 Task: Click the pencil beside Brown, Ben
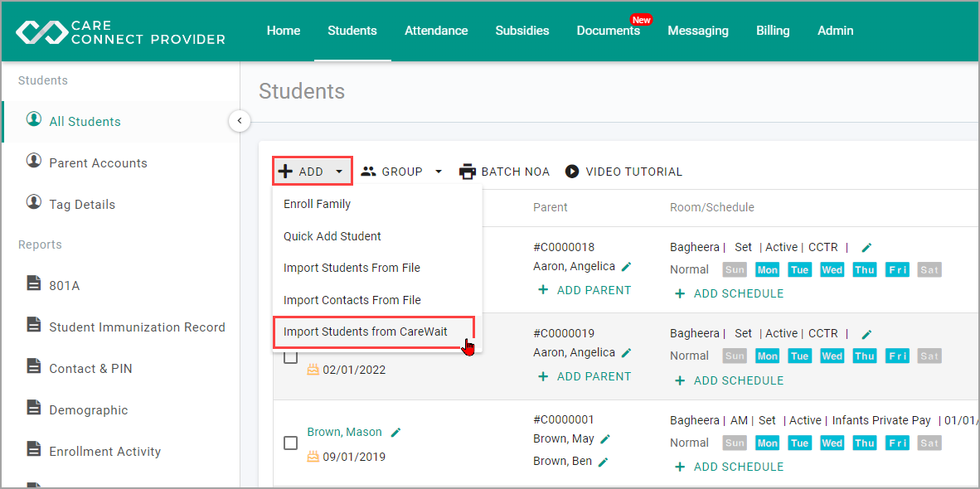point(603,462)
